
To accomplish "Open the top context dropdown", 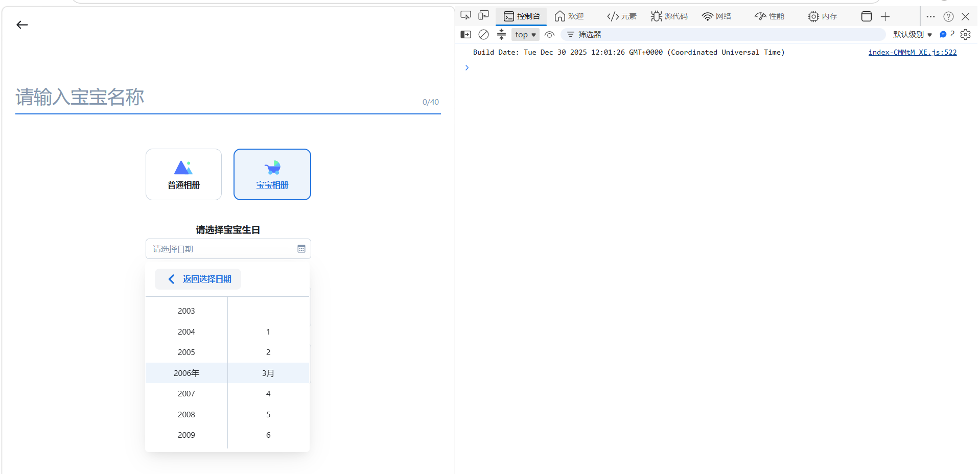I will (525, 34).
